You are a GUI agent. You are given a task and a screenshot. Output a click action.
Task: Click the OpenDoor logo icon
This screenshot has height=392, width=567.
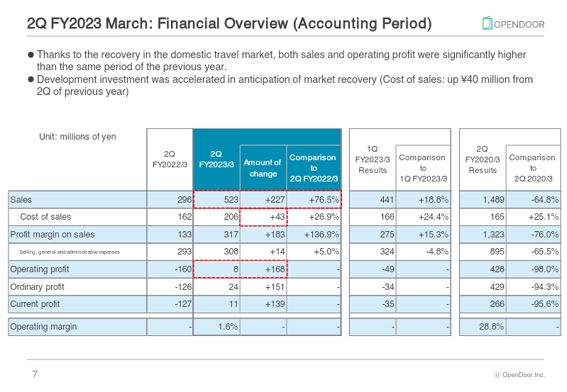[x=487, y=23]
